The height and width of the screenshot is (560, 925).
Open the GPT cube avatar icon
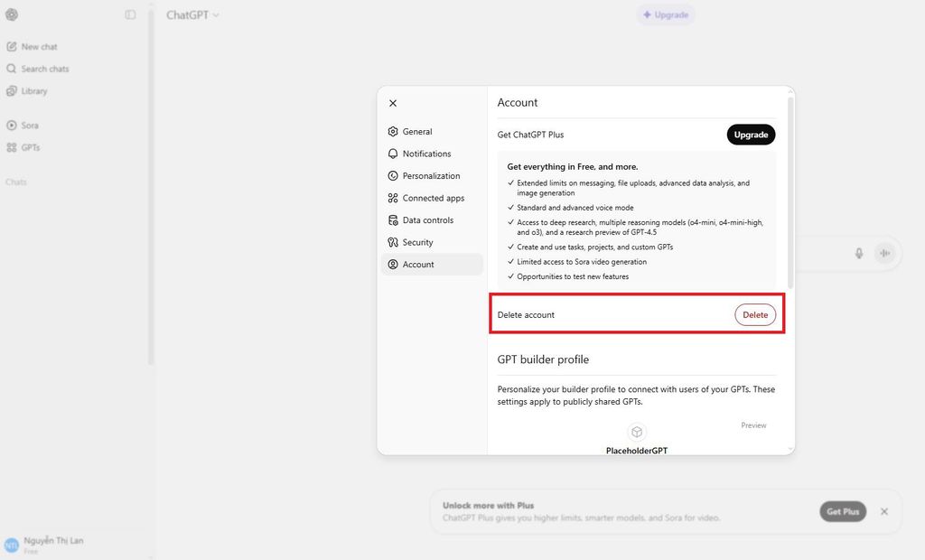click(x=637, y=432)
